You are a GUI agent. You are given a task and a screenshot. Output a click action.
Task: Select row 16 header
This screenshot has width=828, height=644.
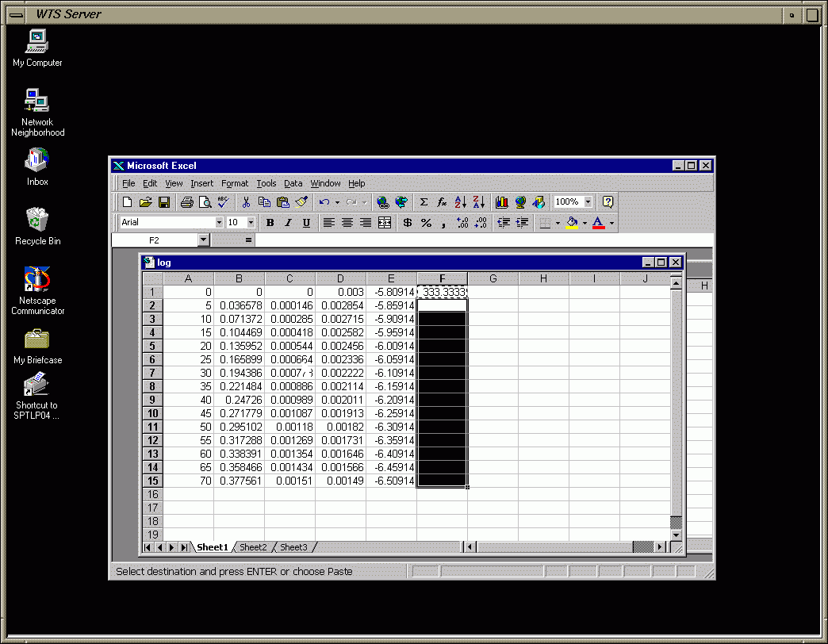[x=152, y=494]
